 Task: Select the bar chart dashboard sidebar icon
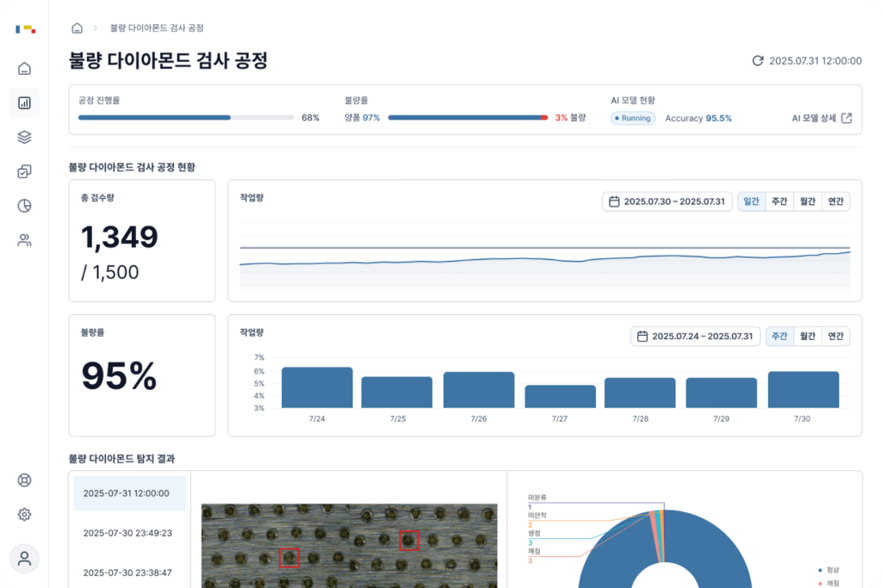24,102
